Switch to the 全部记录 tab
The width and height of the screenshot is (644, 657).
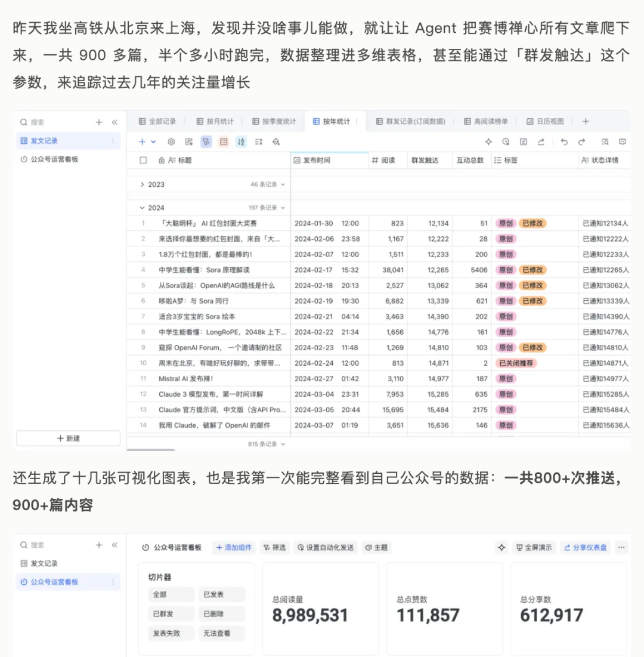click(x=157, y=122)
